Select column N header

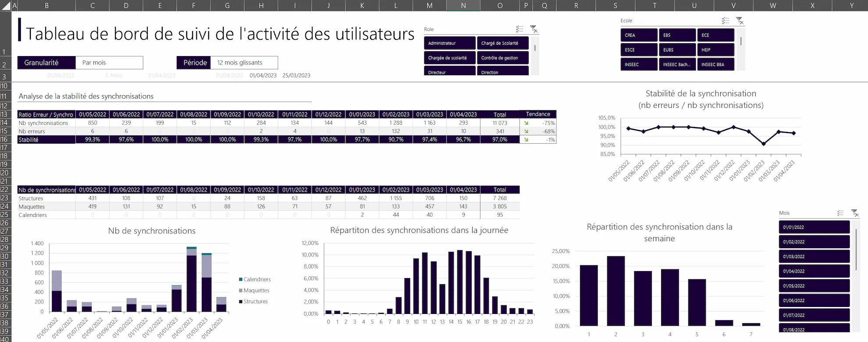tap(463, 5)
